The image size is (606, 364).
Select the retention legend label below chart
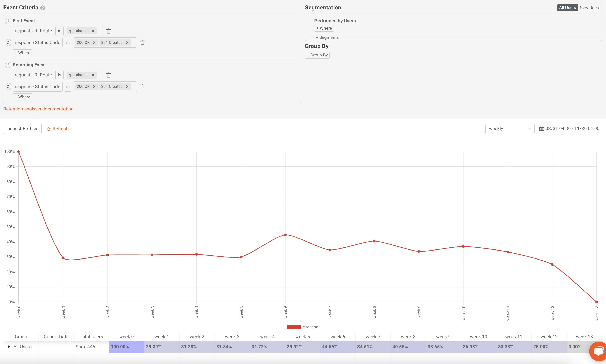coord(310,327)
